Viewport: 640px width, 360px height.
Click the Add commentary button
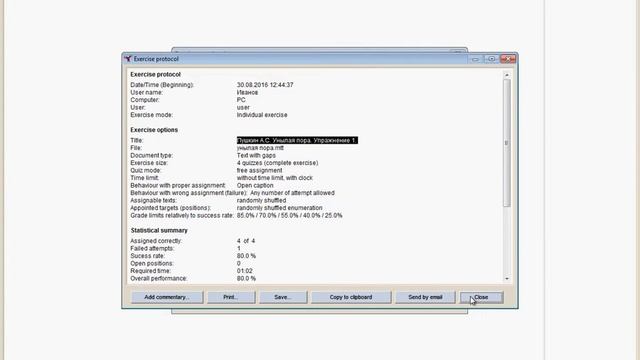point(167,297)
